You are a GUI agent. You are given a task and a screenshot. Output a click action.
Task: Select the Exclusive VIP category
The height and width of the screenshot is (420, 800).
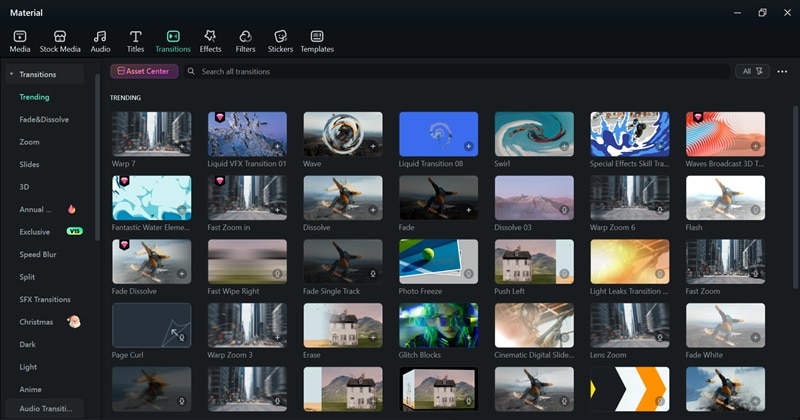tap(51, 232)
